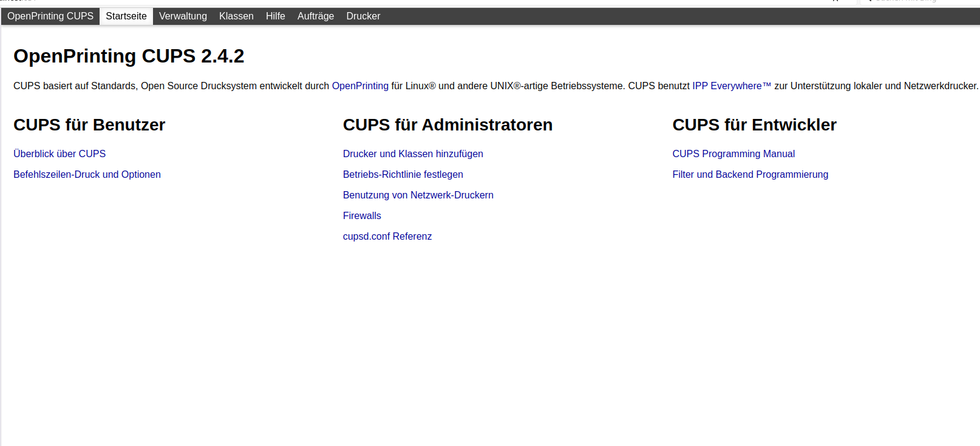Screen dimensions: 980x446
Task: Open the CUPS Programming Manual link
Action: pyautogui.click(x=733, y=154)
